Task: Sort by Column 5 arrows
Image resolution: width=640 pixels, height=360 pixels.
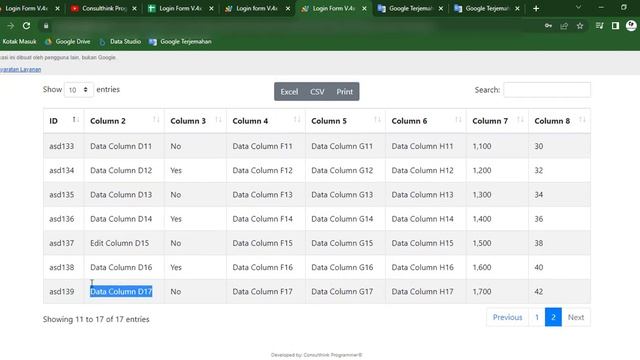Action: coord(377,120)
